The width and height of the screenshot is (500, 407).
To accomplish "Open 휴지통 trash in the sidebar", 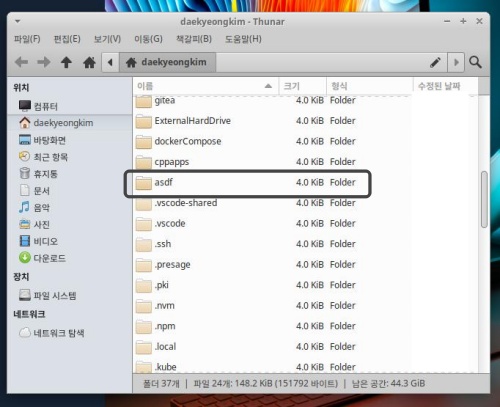I will tap(38, 174).
